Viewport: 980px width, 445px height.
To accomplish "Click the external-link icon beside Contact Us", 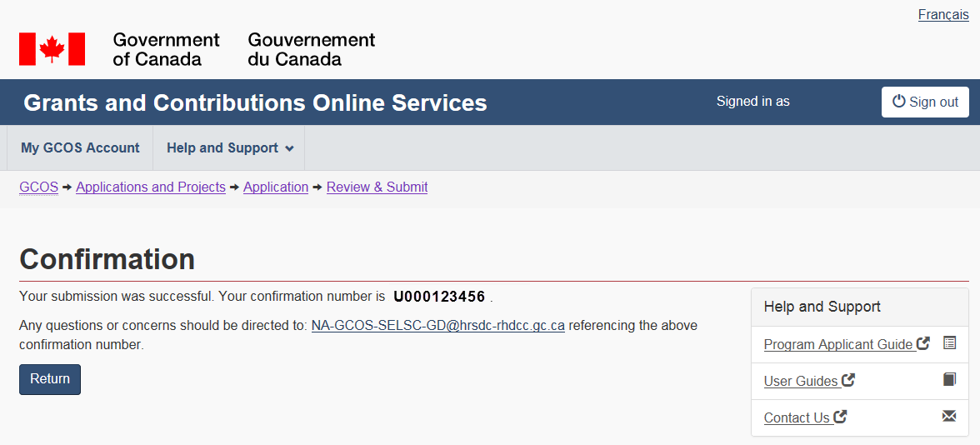I will 840,417.
